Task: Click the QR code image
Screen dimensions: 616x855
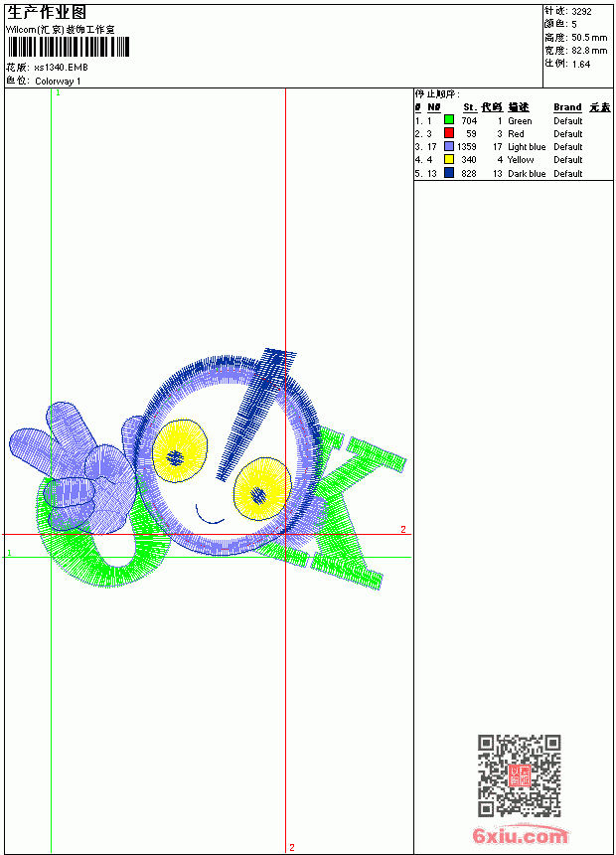Action: click(520, 775)
